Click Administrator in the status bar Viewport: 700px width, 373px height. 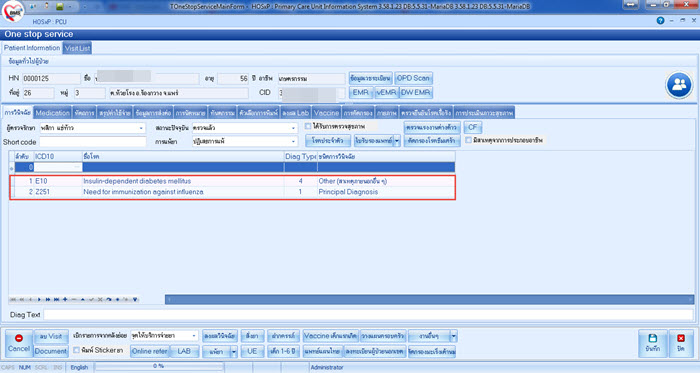pos(327,367)
